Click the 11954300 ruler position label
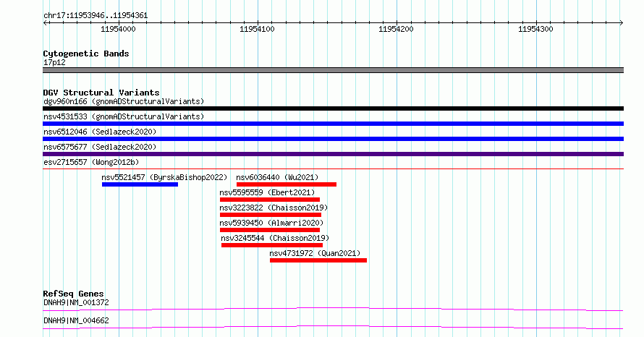 [535, 29]
